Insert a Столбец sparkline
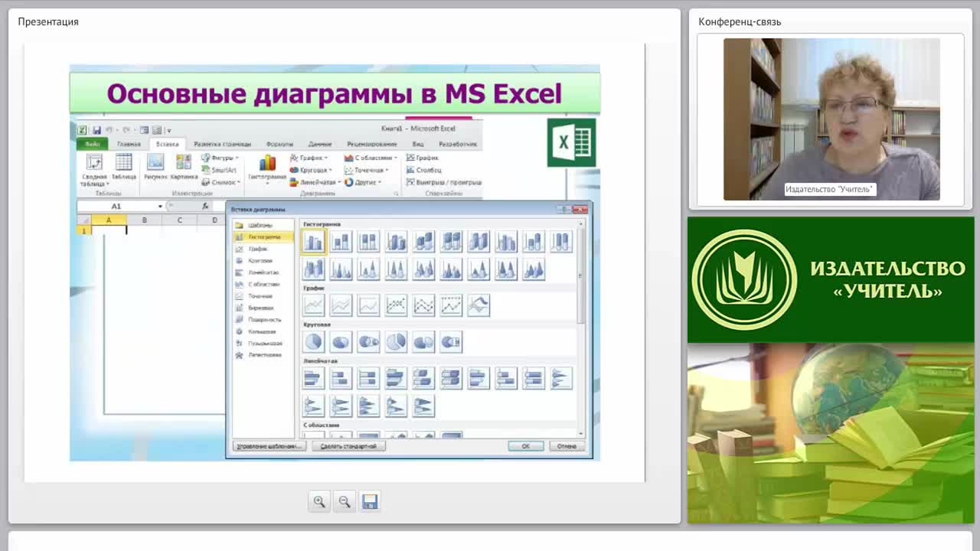The height and width of the screenshot is (551, 980). [x=424, y=170]
